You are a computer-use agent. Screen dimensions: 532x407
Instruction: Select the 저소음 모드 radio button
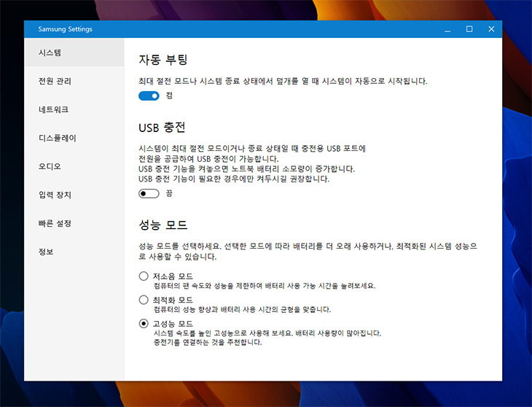coord(144,276)
